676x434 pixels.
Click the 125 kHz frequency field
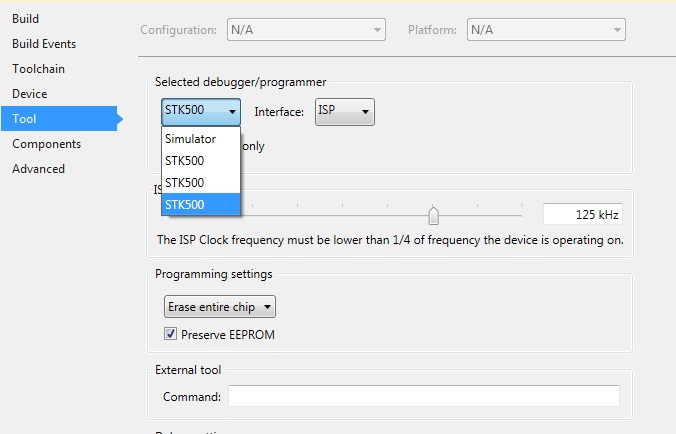(x=582, y=215)
